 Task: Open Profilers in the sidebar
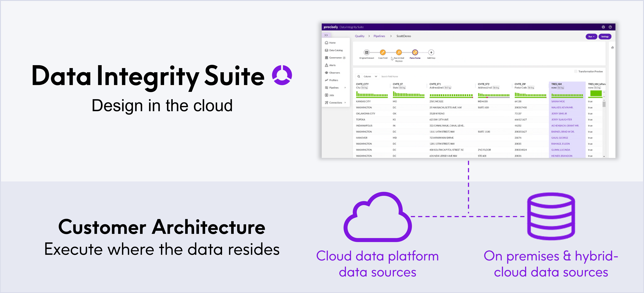pyautogui.click(x=332, y=80)
